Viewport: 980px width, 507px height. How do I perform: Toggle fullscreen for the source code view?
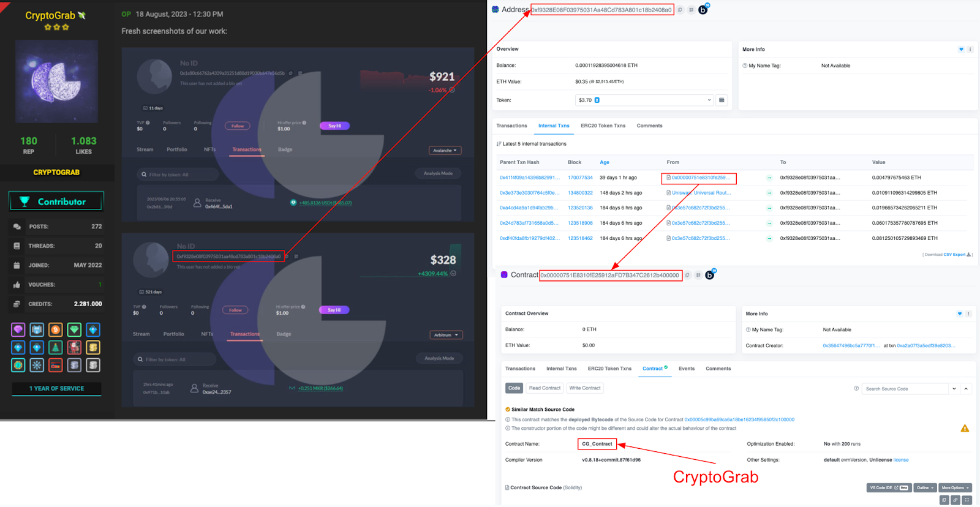click(967, 500)
